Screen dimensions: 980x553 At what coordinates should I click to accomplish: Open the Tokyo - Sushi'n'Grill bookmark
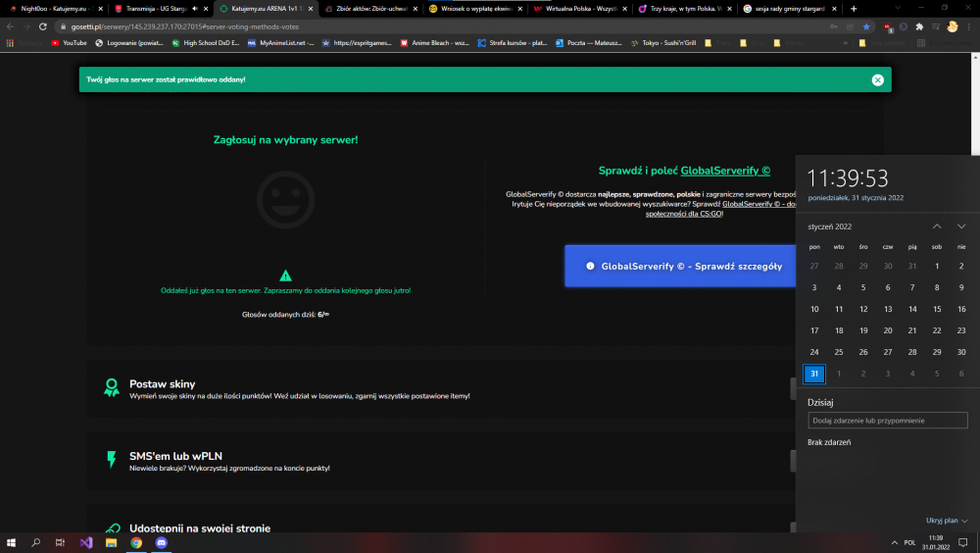663,43
